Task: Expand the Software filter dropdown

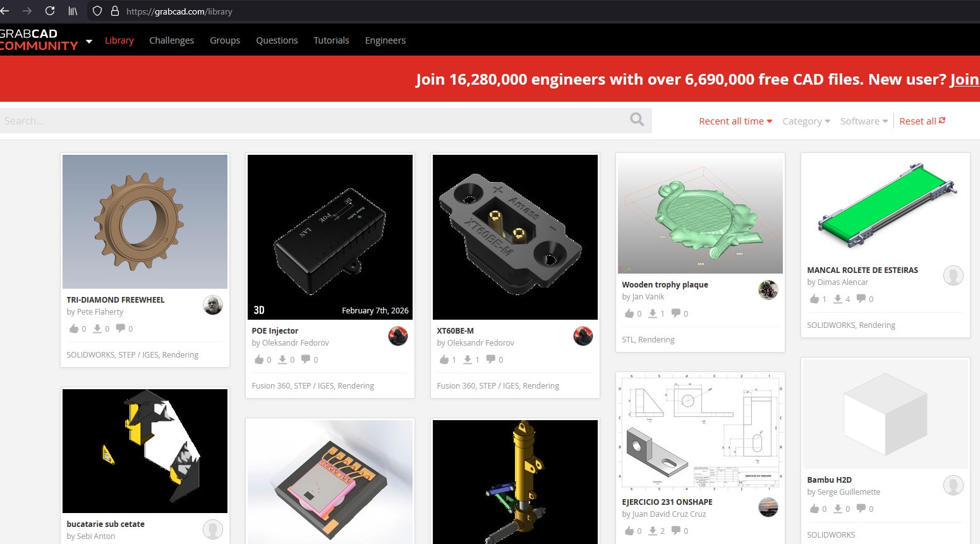Action: point(864,121)
